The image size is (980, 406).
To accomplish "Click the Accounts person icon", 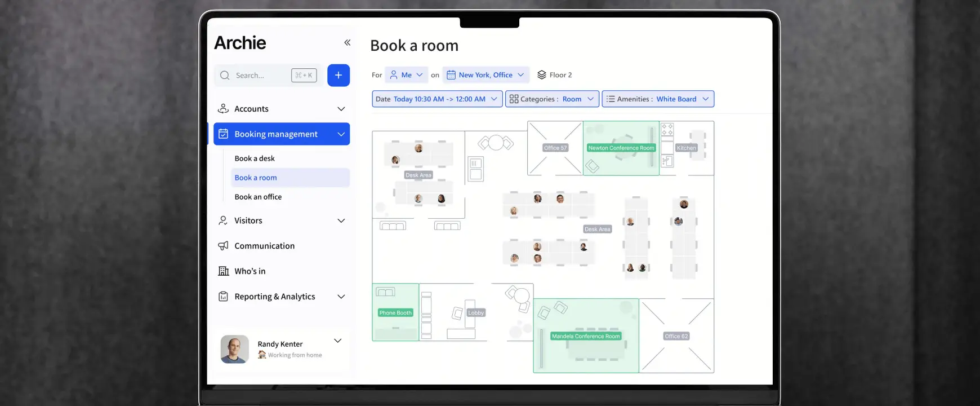I will tap(224, 109).
